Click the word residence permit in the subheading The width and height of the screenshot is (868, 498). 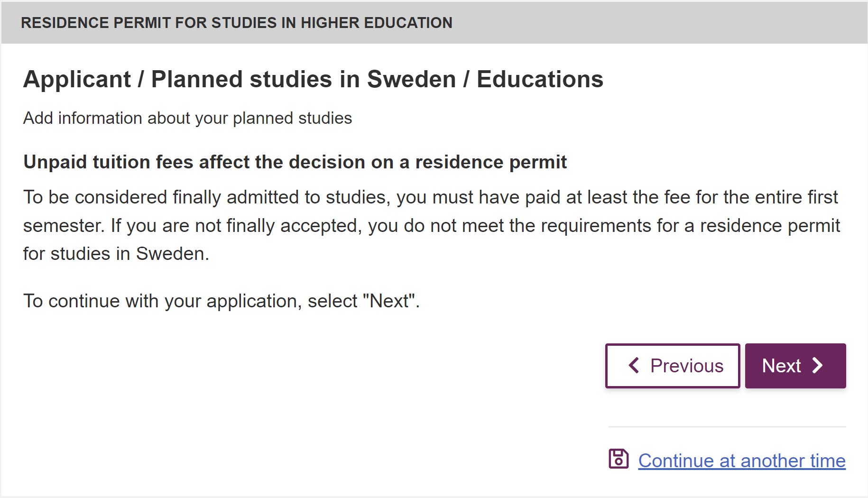pos(491,162)
